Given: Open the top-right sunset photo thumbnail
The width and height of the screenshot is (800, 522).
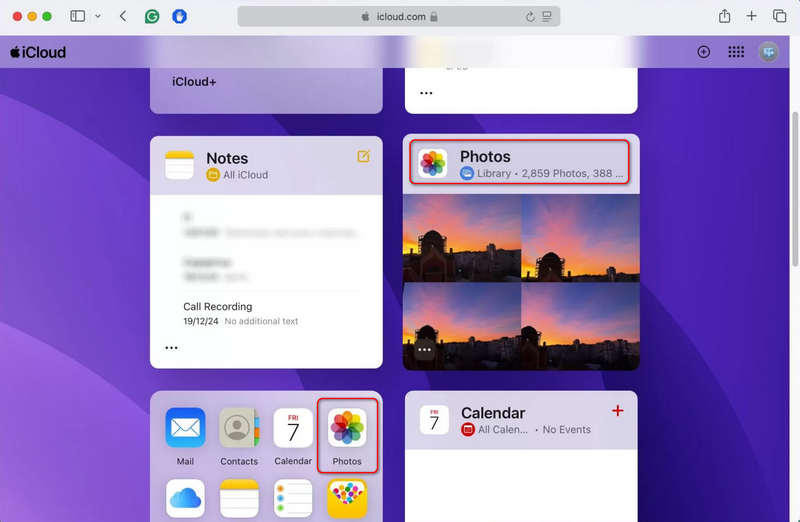Looking at the screenshot, I should 581,238.
